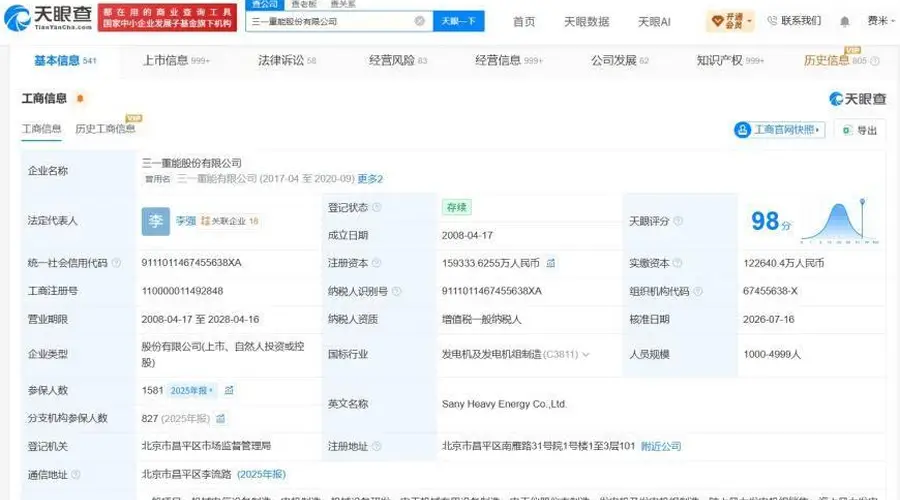Click the 导出 export button

click(859, 130)
